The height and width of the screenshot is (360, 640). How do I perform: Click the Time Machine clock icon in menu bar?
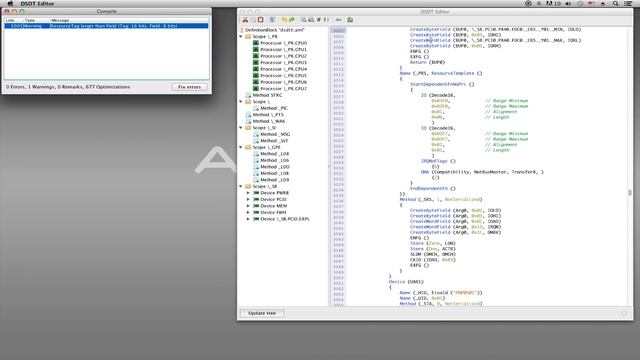coord(580,4)
